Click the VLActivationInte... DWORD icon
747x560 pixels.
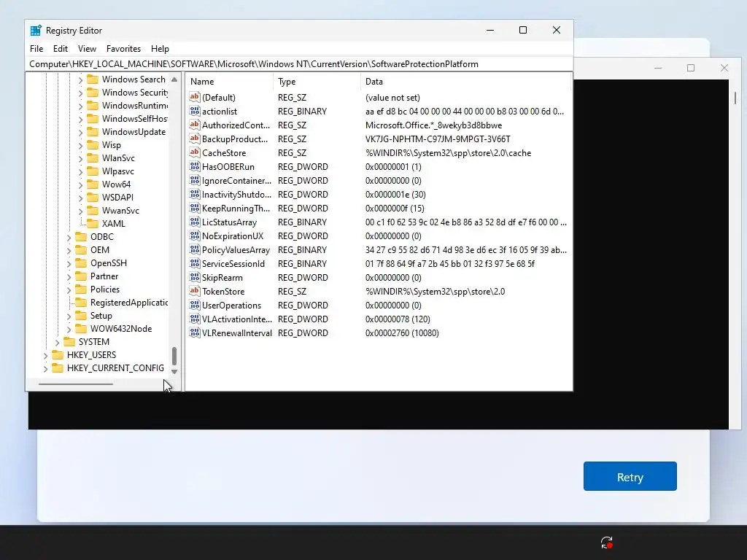[x=194, y=318]
